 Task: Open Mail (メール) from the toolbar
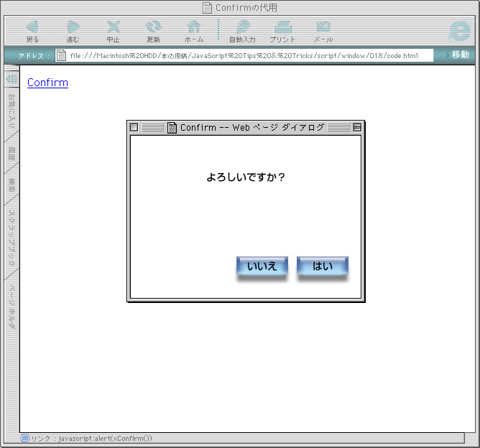tap(323, 29)
